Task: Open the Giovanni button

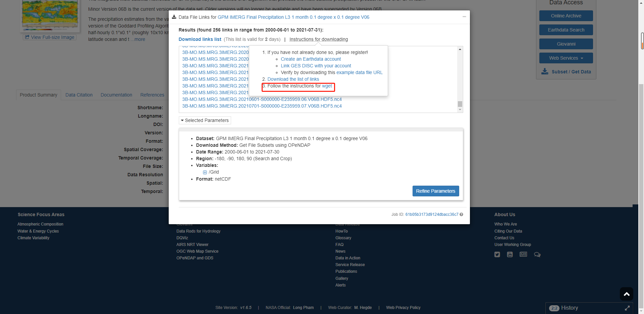Action: 566,44
